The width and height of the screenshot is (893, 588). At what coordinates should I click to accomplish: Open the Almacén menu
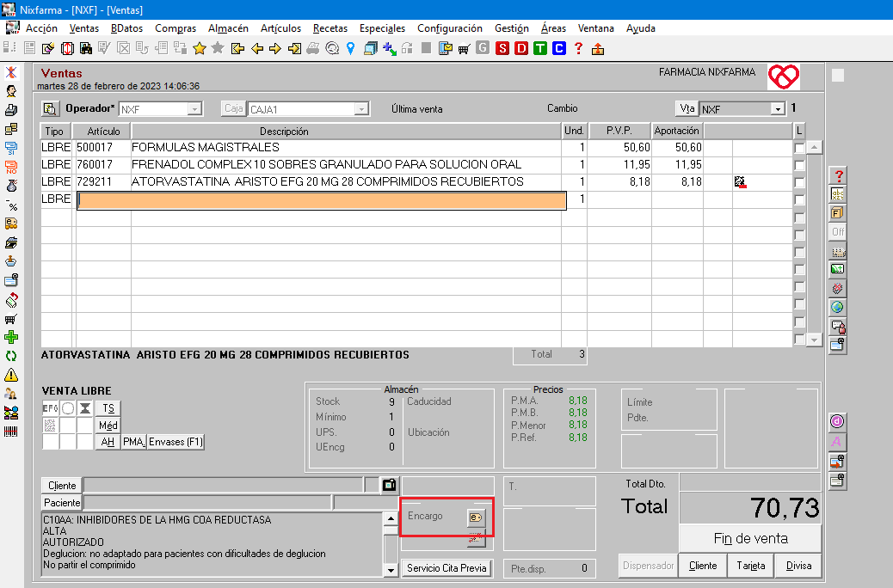[x=228, y=28]
